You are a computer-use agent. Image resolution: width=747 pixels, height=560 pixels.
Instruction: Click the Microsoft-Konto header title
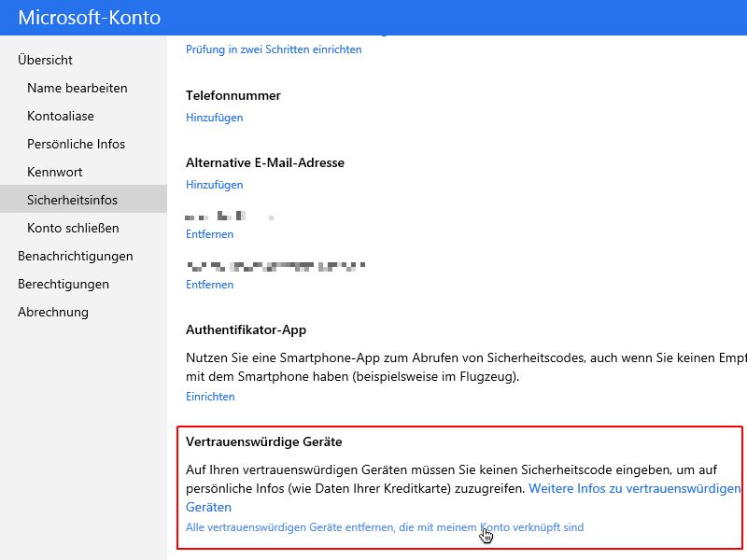point(90,18)
